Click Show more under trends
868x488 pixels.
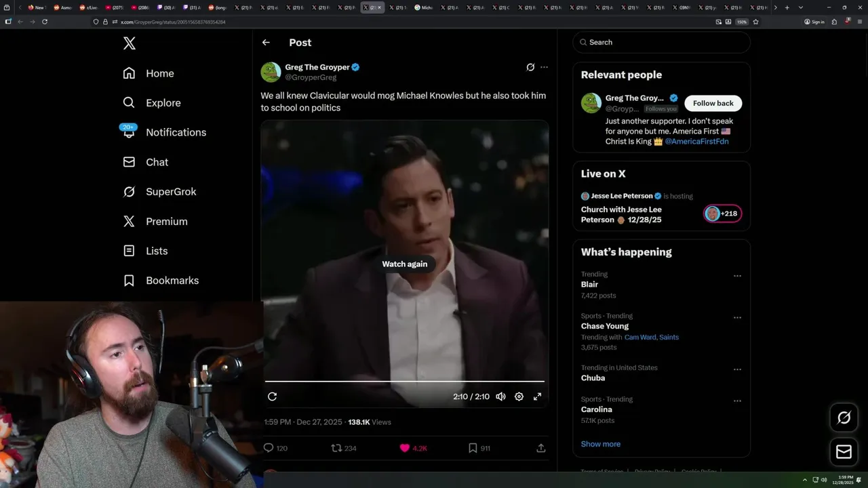pos(601,444)
